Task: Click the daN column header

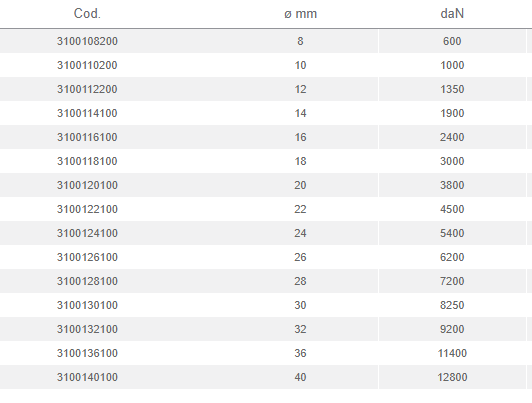Action: [452, 14]
